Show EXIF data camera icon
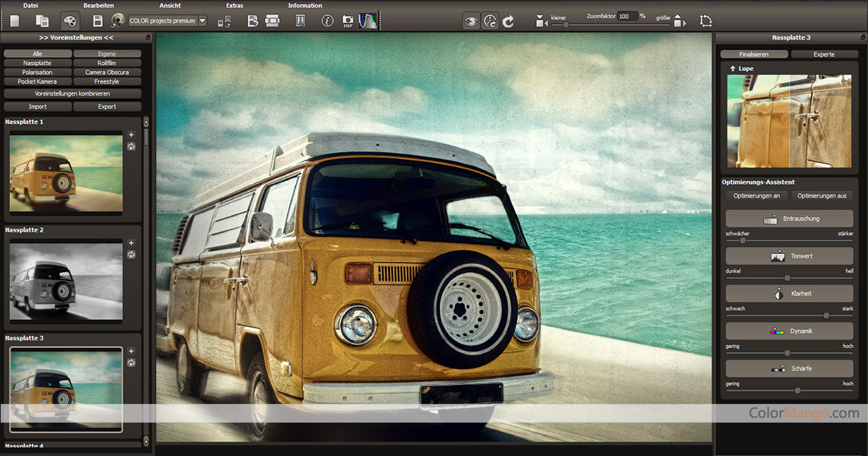 click(x=348, y=21)
